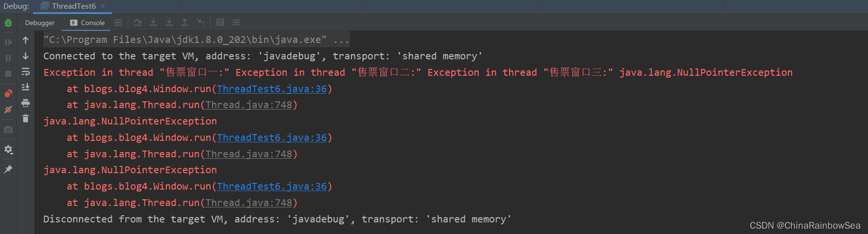Select the Console tab

[x=87, y=23]
